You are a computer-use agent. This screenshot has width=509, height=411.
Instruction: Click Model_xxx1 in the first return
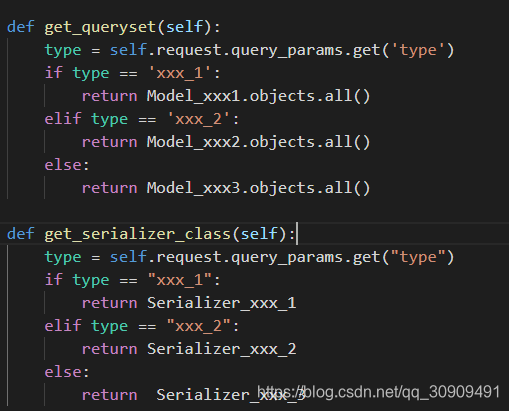(x=194, y=96)
